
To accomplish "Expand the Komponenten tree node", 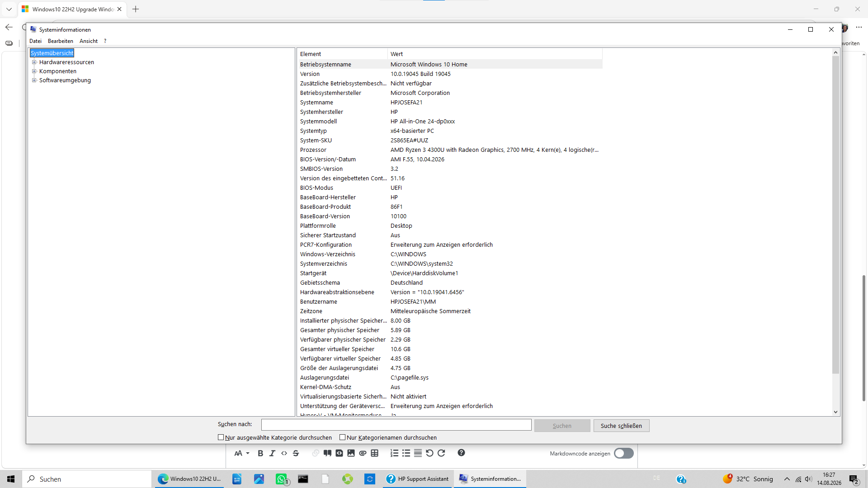I will [34, 71].
